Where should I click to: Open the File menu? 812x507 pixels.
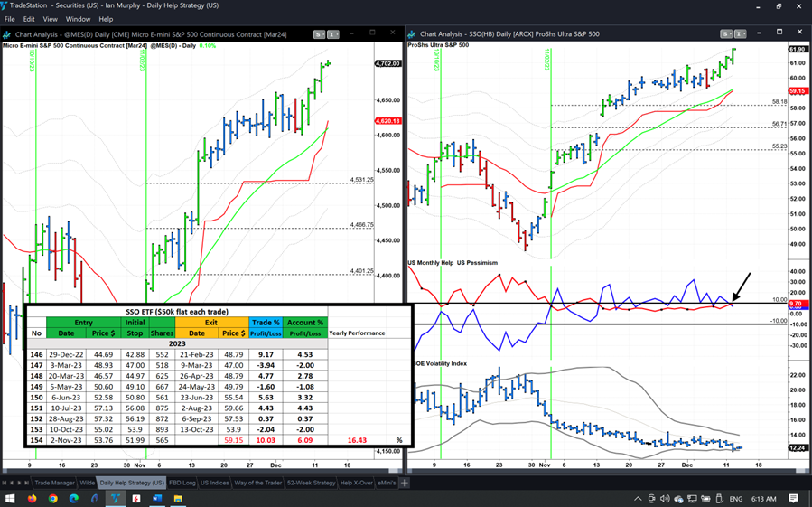(9, 19)
